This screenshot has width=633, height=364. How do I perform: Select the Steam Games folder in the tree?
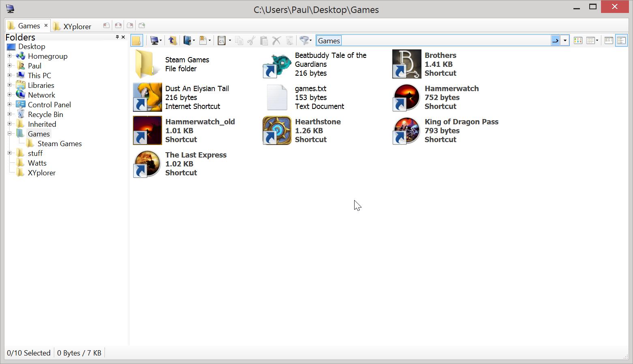point(59,143)
